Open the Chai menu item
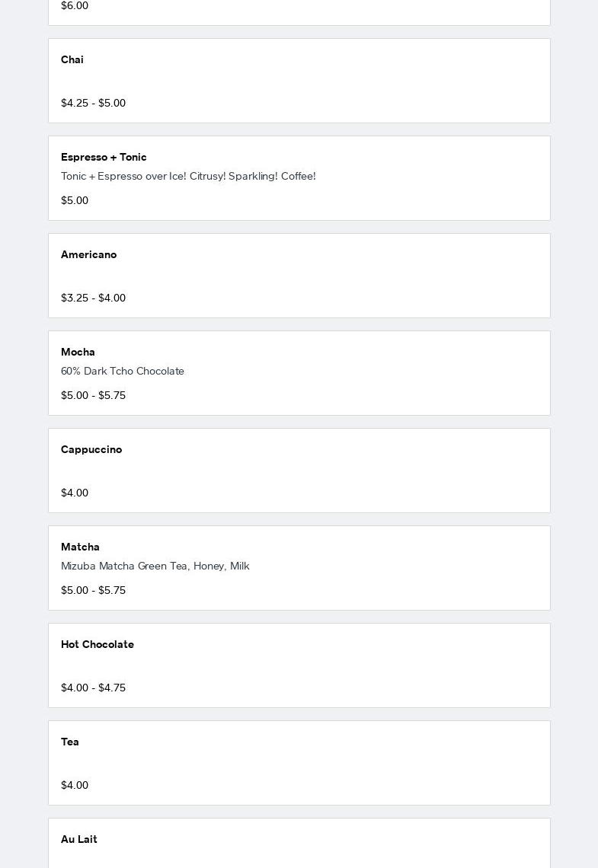 [72, 59]
